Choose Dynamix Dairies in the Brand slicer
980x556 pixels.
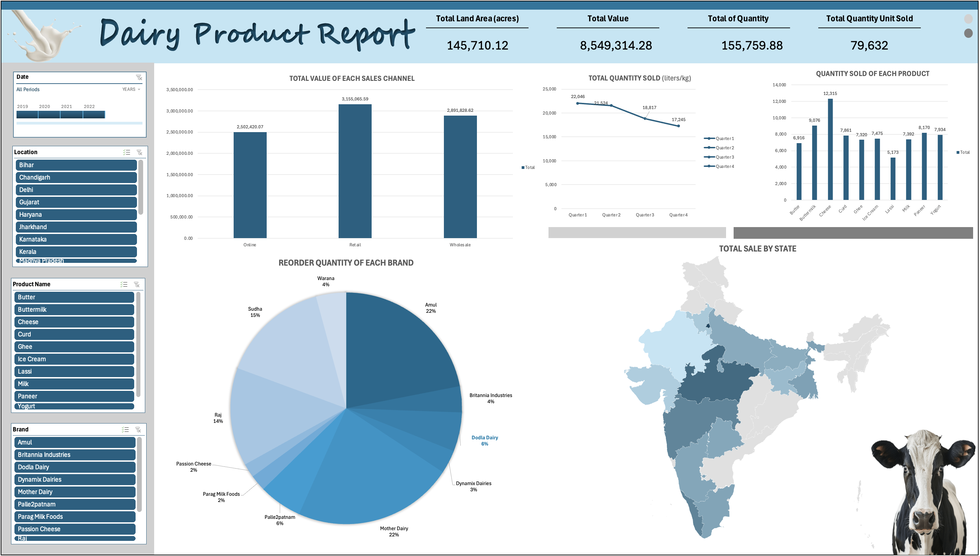click(75, 480)
